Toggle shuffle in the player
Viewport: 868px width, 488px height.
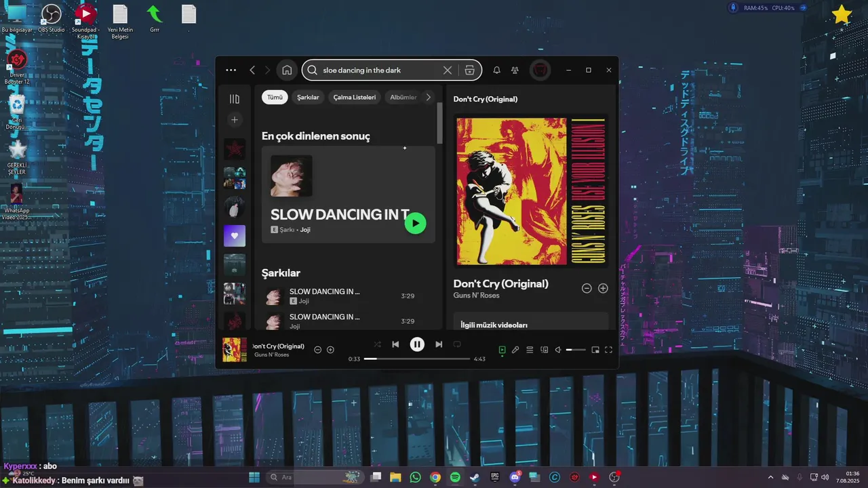[377, 344]
